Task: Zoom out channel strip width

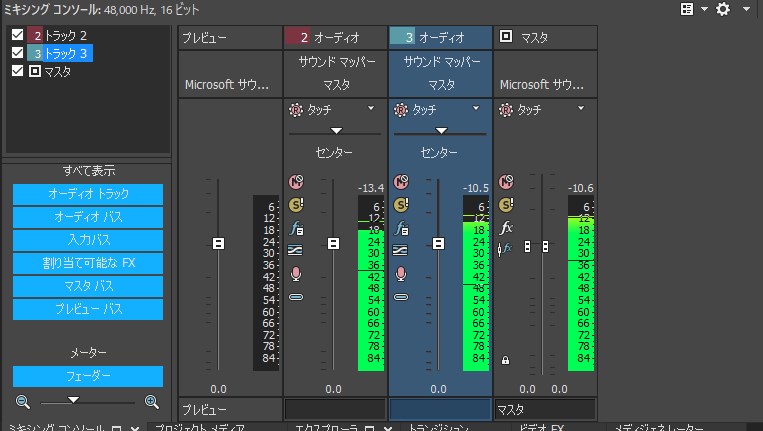Action: [22, 402]
